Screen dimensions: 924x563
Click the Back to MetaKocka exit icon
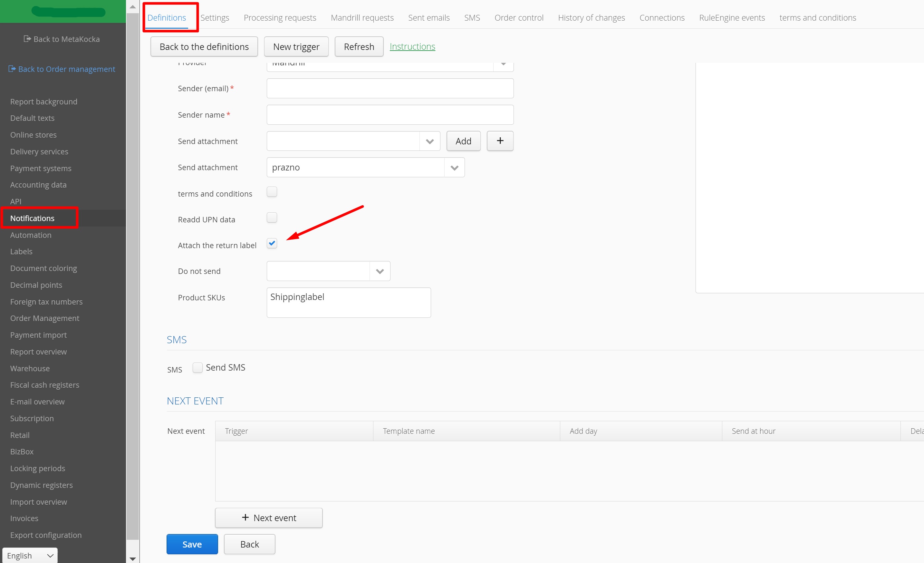click(x=27, y=39)
